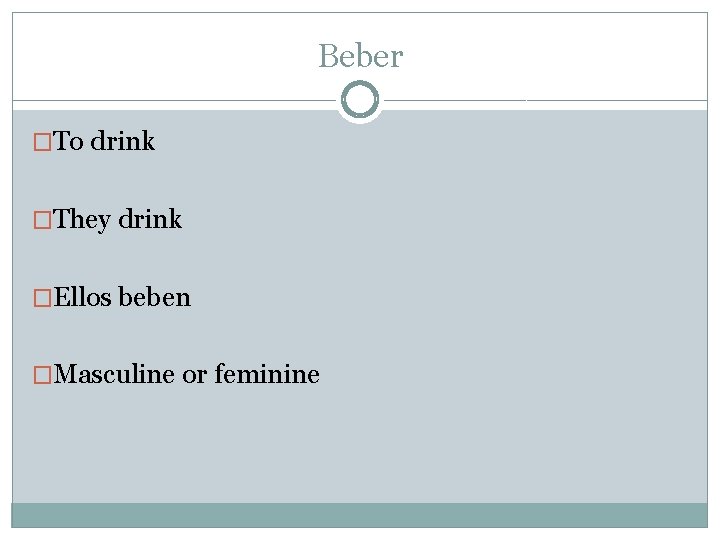Click the word "or" in the last bullet
The width and height of the screenshot is (720, 540).
193,375
